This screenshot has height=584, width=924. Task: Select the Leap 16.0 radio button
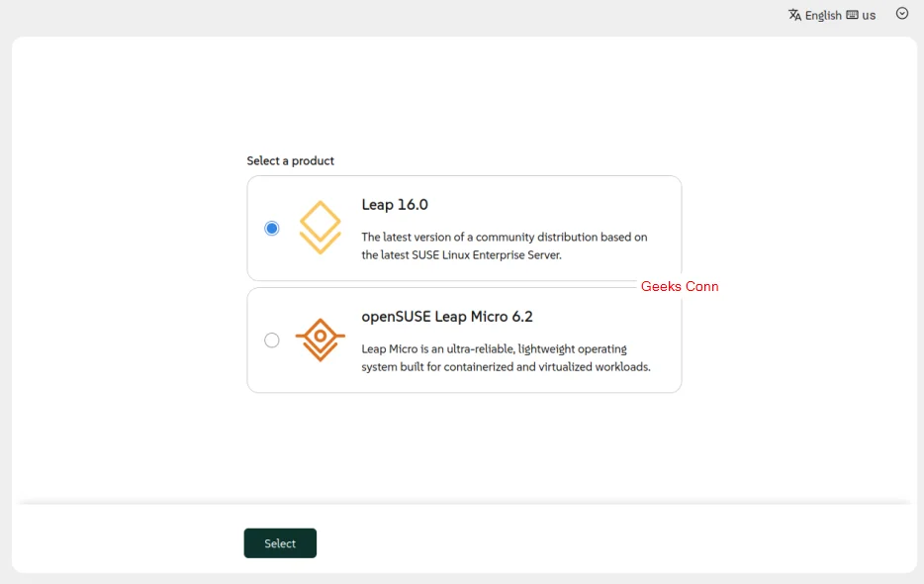click(272, 229)
